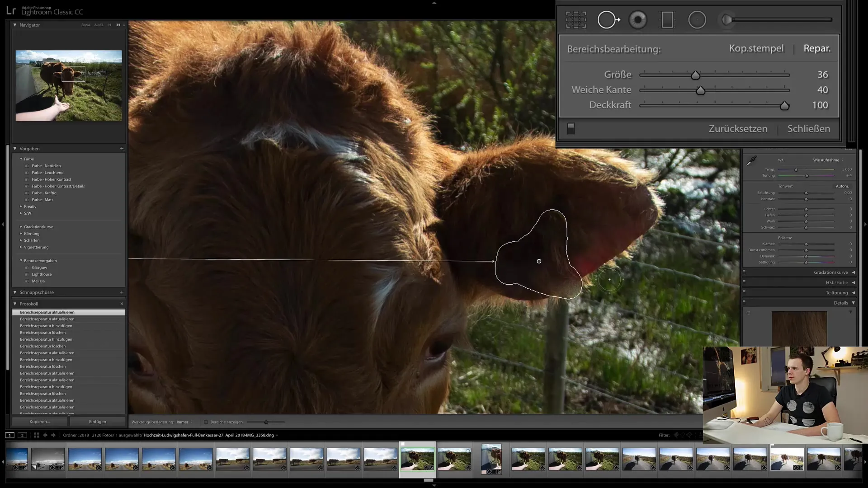The height and width of the screenshot is (488, 868).
Task: Select the Glasgow user preset
Action: [x=39, y=267]
